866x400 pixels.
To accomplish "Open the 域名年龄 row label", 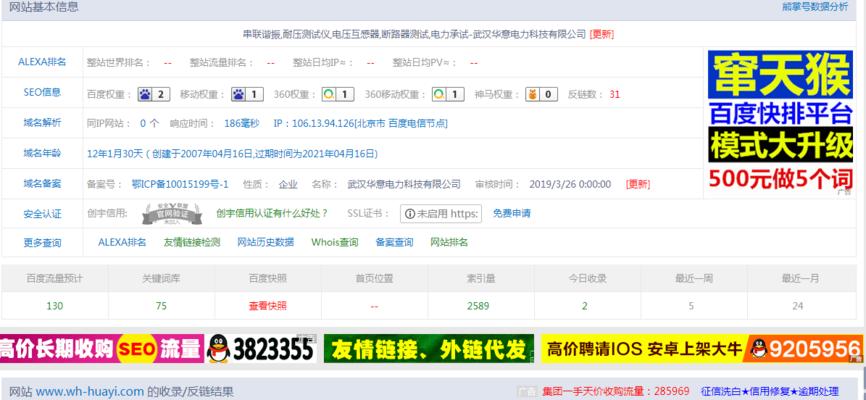I will tap(42, 153).
